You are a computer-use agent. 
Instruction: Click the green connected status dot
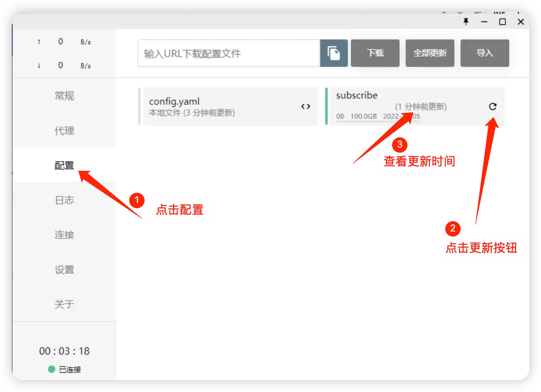coord(51,369)
